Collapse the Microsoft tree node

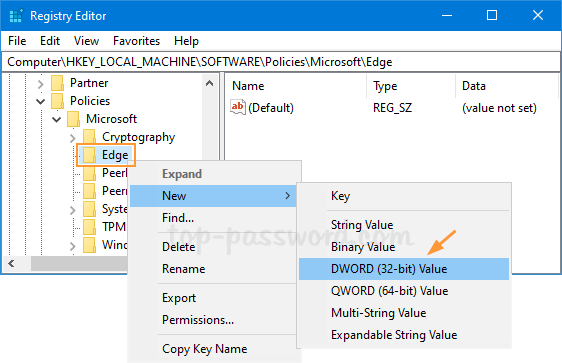57,120
